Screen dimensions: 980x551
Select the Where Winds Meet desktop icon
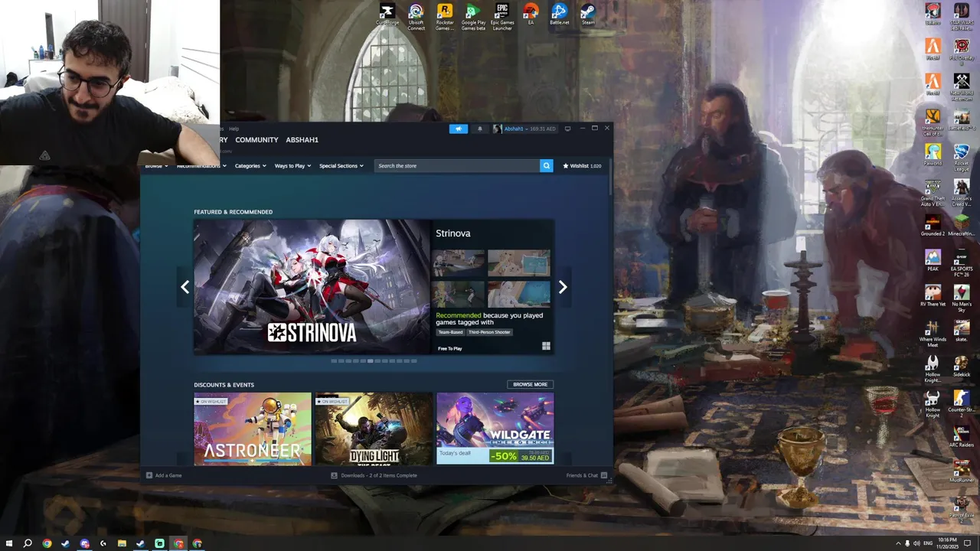coord(933,333)
